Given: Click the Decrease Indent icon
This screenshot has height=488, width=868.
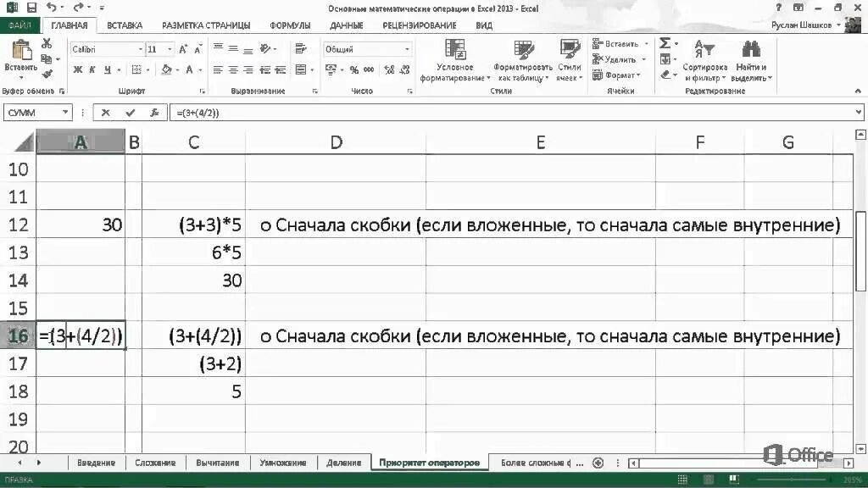Looking at the screenshot, I should 265,69.
